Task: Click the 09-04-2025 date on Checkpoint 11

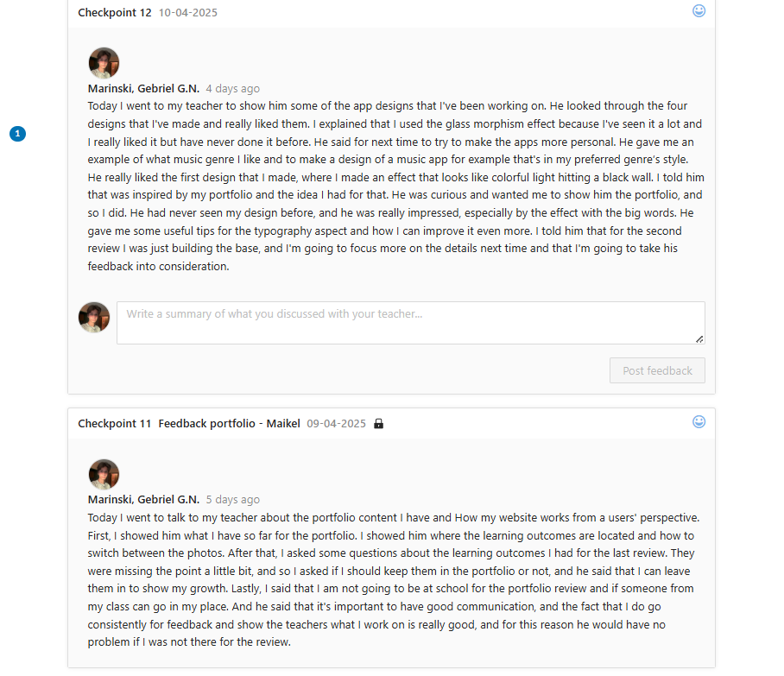Action: [336, 424]
